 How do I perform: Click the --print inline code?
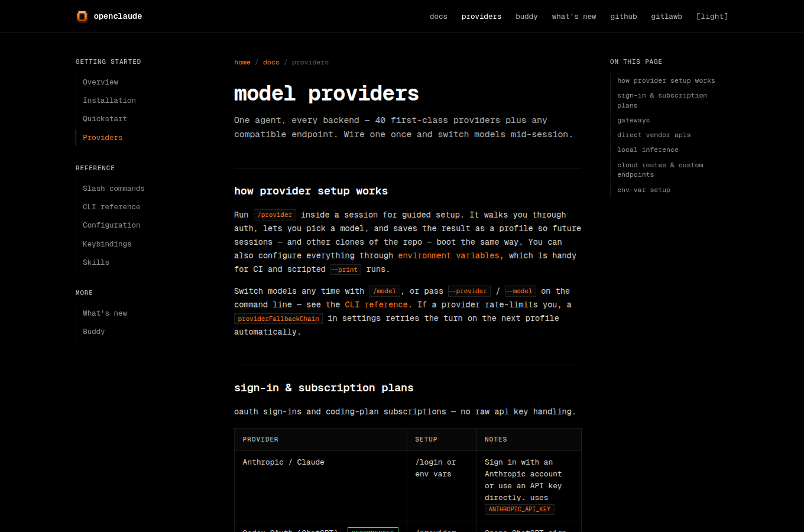[x=346, y=270]
